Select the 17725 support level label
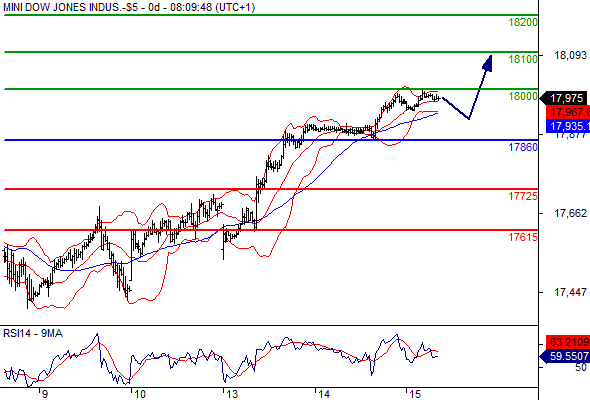The image size is (590, 400). click(x=523, y=196)
